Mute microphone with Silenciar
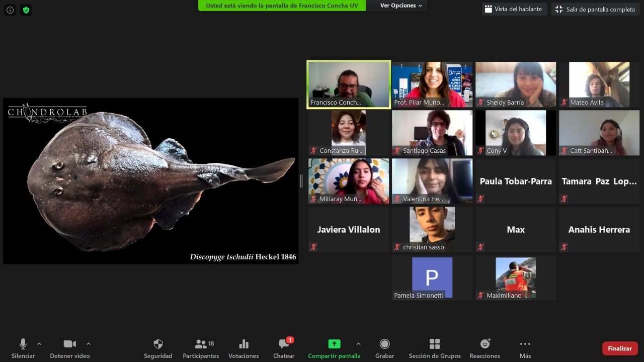The height and width of the screenshot is (362, 644). pos(23,344)
